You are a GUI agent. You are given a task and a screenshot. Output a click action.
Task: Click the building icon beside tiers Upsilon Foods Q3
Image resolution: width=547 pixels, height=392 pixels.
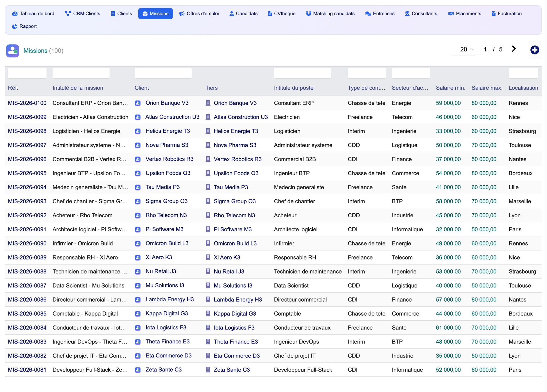coord(208,173)
